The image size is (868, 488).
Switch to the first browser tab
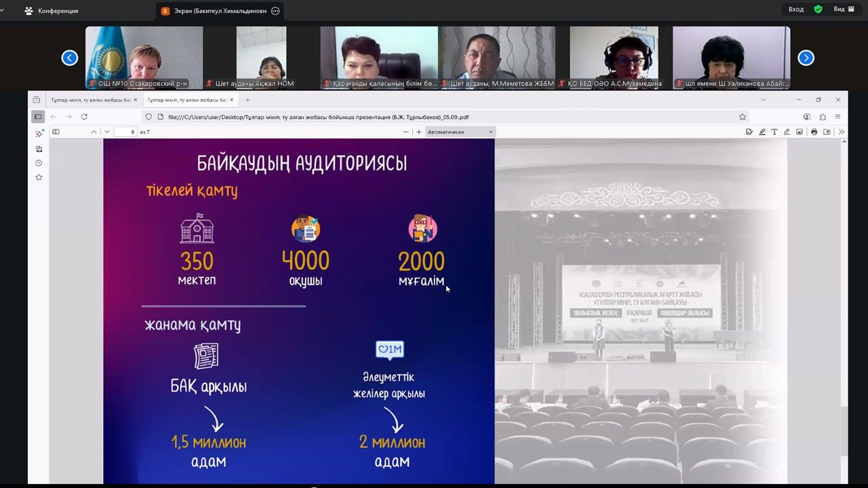click(91, 100)
